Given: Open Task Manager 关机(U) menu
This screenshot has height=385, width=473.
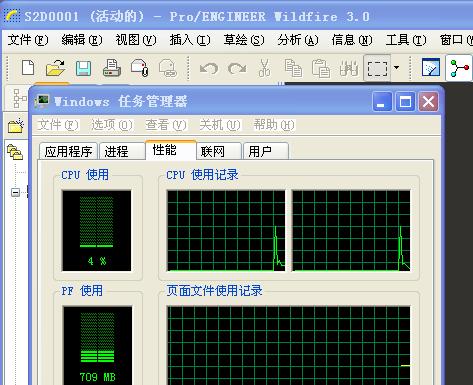Looking at the screenshot, I should (x=220, y=125).
